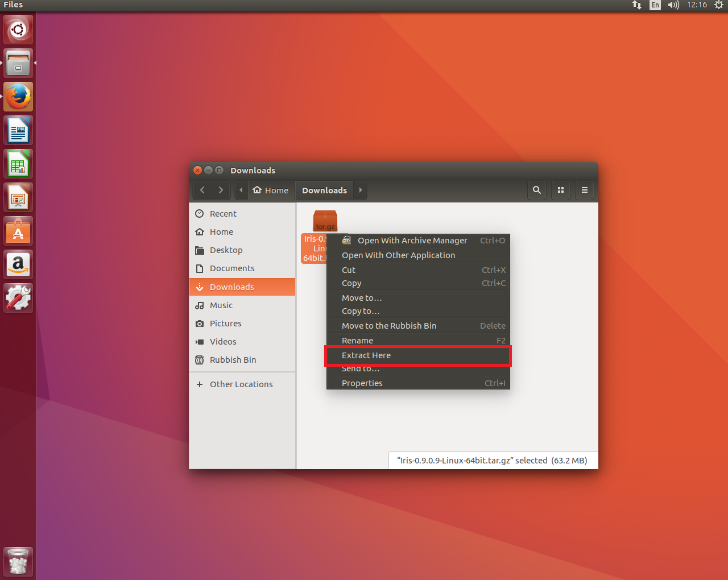Open the Amazon launcher icon
Image resolution: width=728 pixels, height=580 pixels.
[18, 264]
